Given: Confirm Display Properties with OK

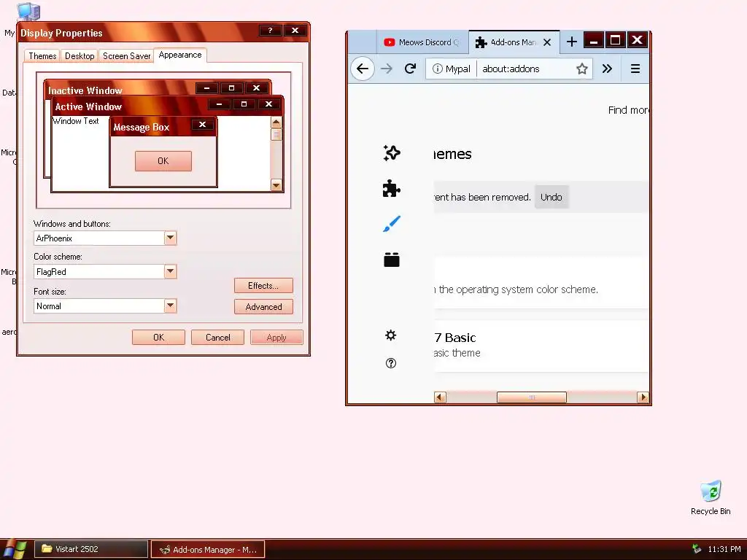Looking at the screenshot, I should [x=158, y=337].
